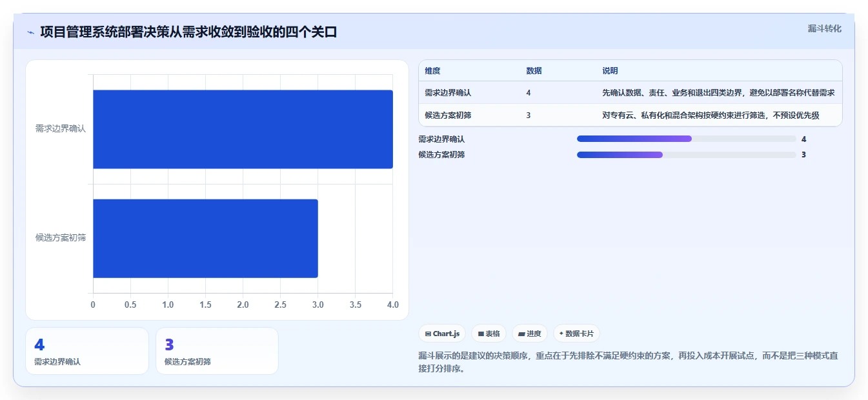
Task: Click the footnote paragraph starting 漏斗展示的是
Action: pos(628,363)
